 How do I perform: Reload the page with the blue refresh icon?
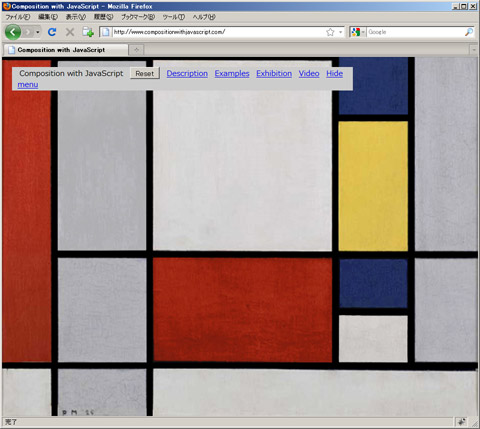pos(52,32)
